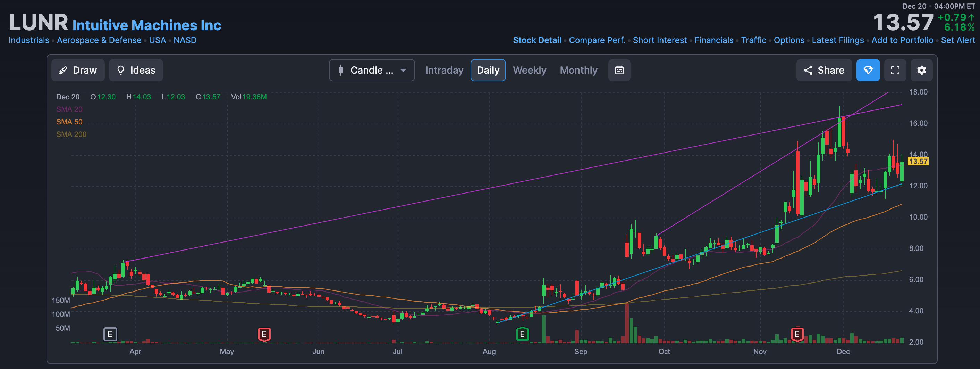The image size is (980, 369).
Task: Click the 150M volume axis label
Action: coord(61,301)
